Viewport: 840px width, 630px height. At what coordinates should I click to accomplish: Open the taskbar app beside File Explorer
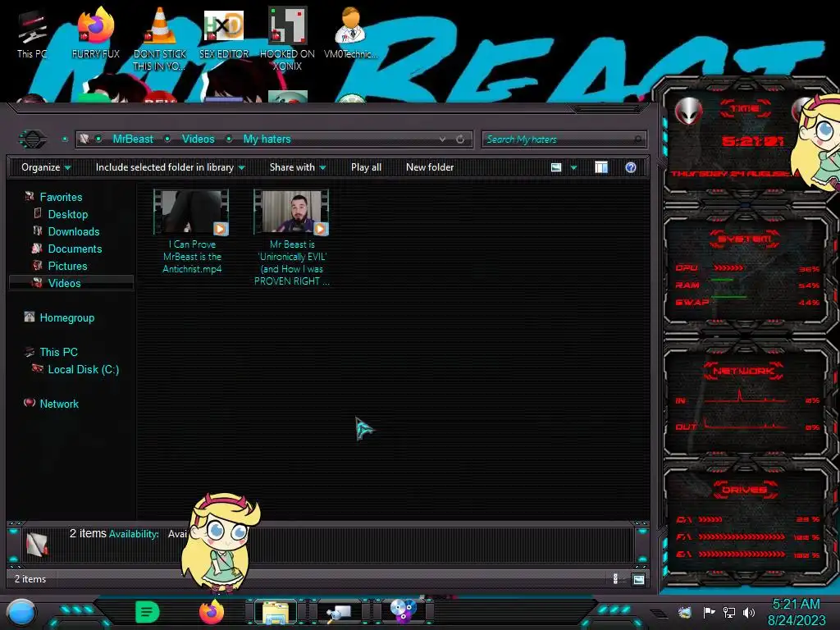coord(339,612)
